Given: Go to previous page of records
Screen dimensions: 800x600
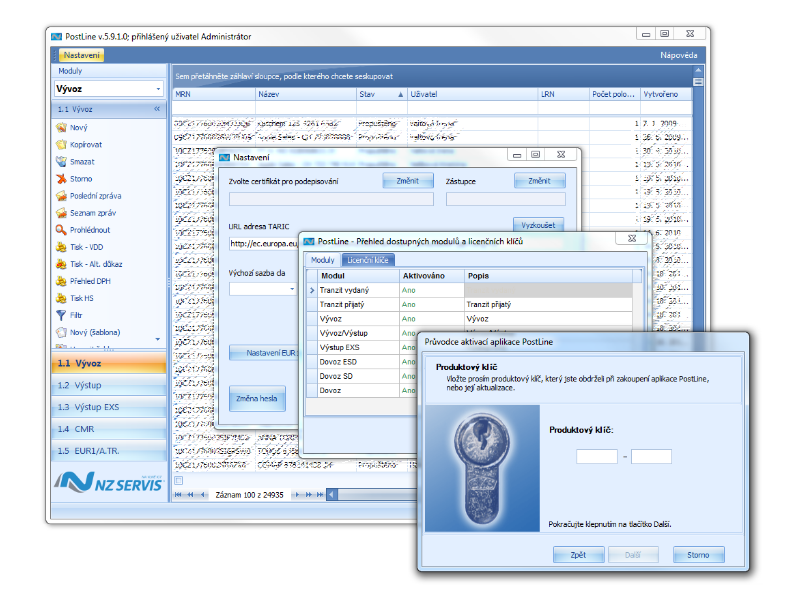Looking at the screenshot, I should [x=190, y=494].
